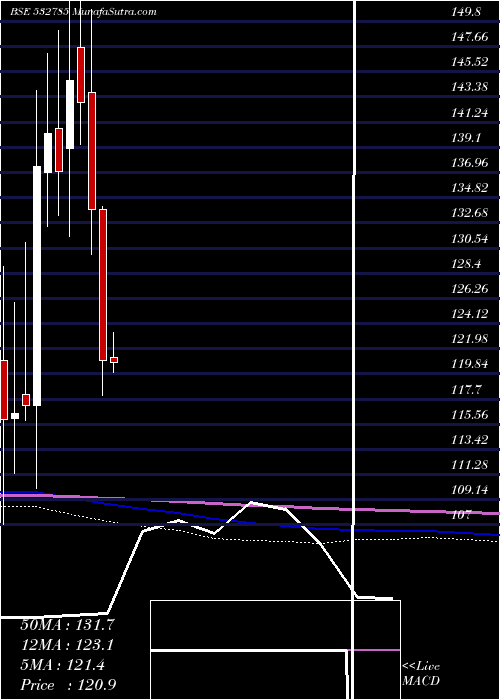Click the 113.42 price axis label

click(469, 440)
